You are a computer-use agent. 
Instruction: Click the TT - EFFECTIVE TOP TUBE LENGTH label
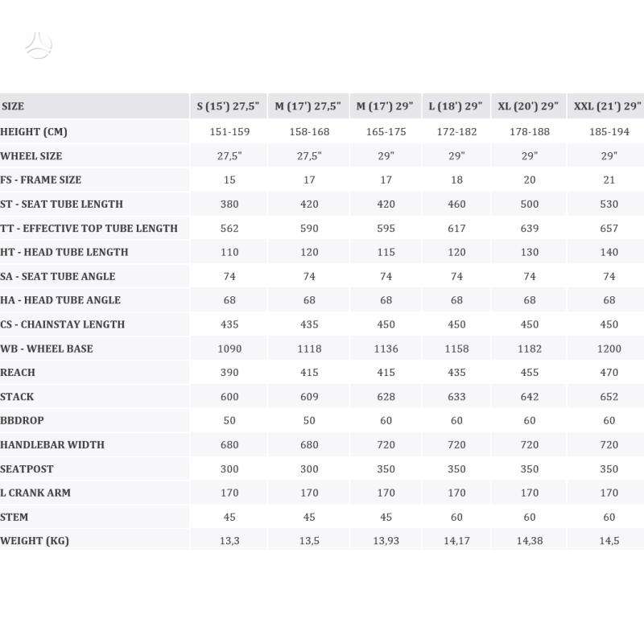[x=89, y=229]
